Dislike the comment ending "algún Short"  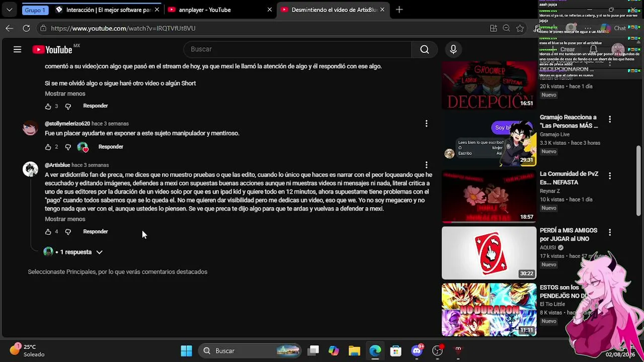68,106
